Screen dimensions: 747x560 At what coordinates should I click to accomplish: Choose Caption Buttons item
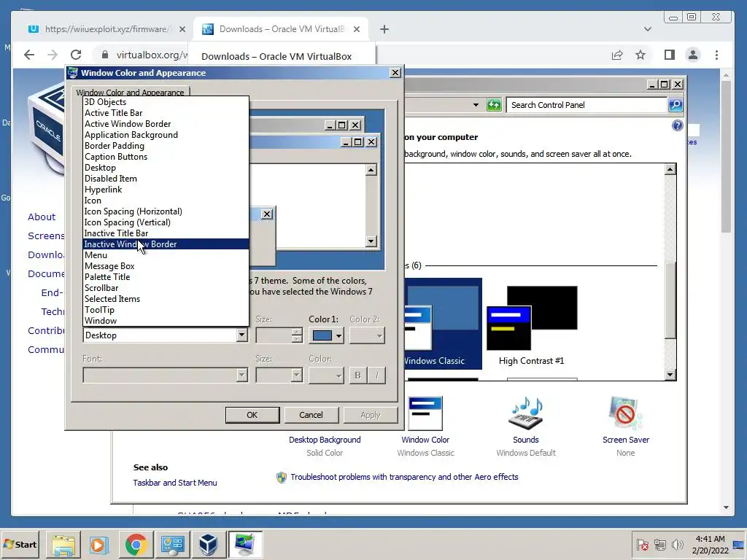[166, 157]
